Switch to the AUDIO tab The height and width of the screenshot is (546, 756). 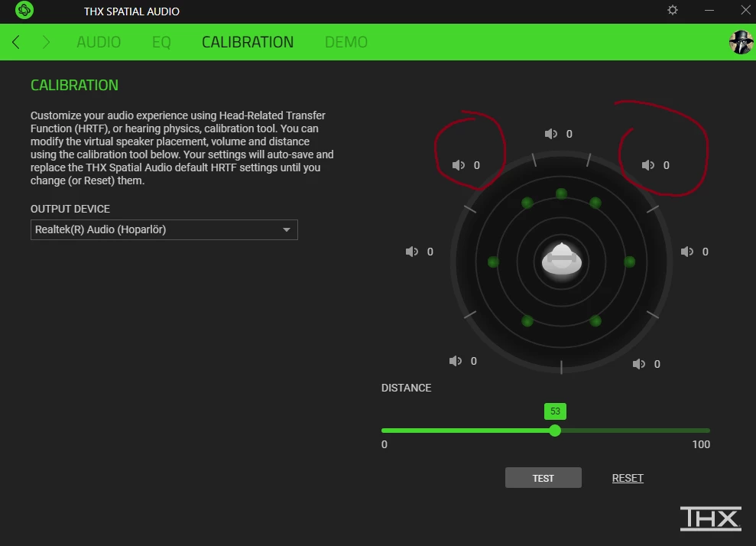[x=99, y=42]
